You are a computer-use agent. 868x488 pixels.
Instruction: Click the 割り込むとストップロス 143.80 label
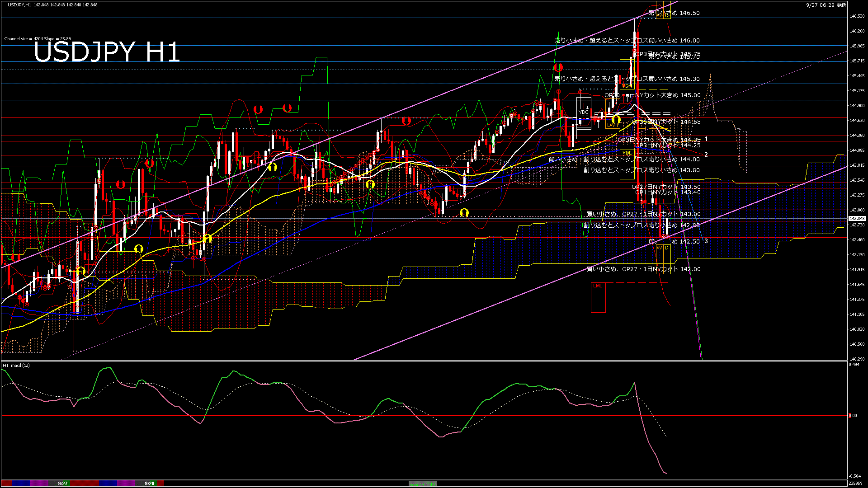click(642, 170)
